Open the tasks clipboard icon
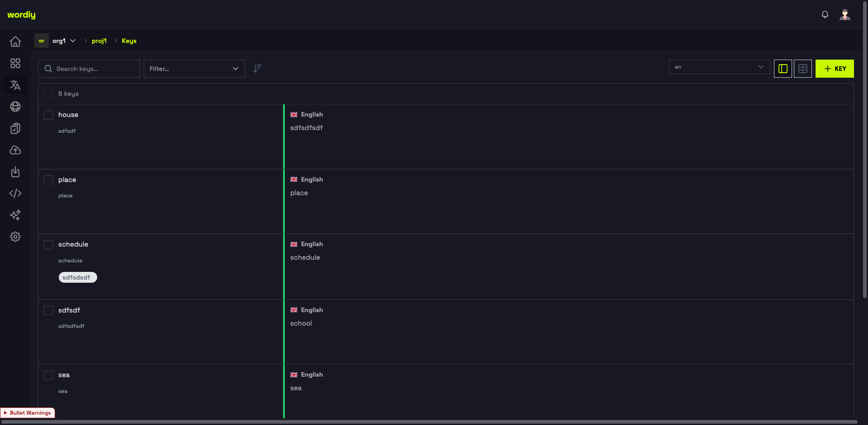The width and height of the screenshot is (868, 425). (x=15, y=128)
